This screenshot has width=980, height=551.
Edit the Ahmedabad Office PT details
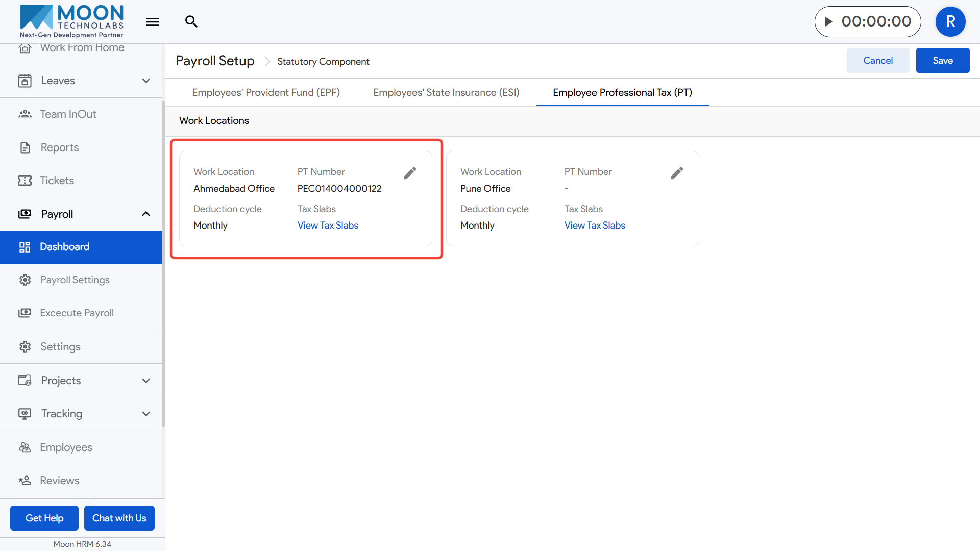410,173
